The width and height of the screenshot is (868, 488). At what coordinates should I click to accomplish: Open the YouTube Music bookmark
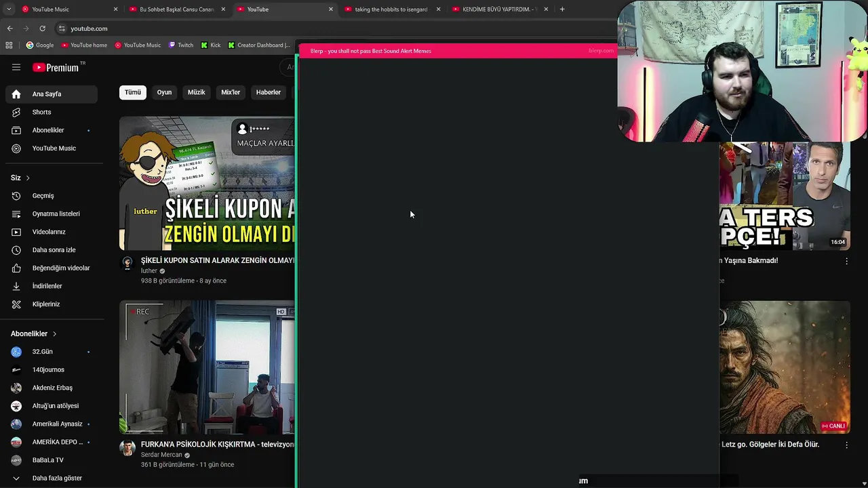(138, 45)
